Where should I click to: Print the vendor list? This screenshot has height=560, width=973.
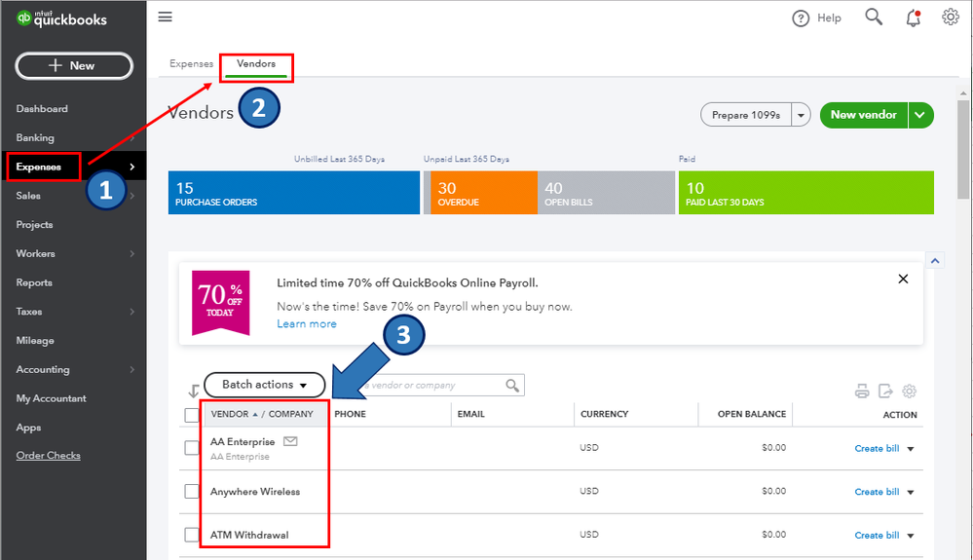pos(862,391)
